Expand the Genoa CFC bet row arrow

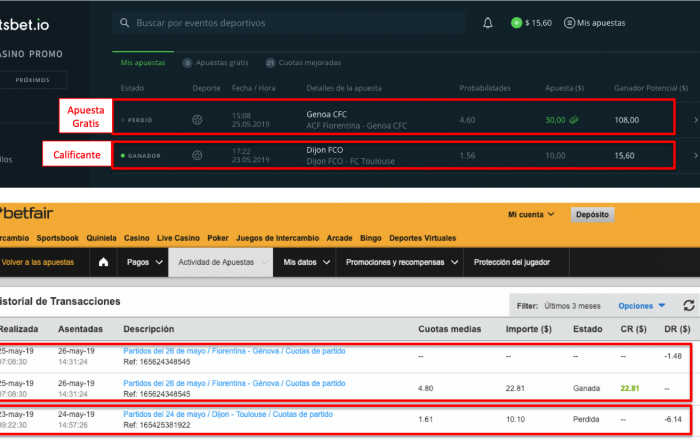[696, 120]
